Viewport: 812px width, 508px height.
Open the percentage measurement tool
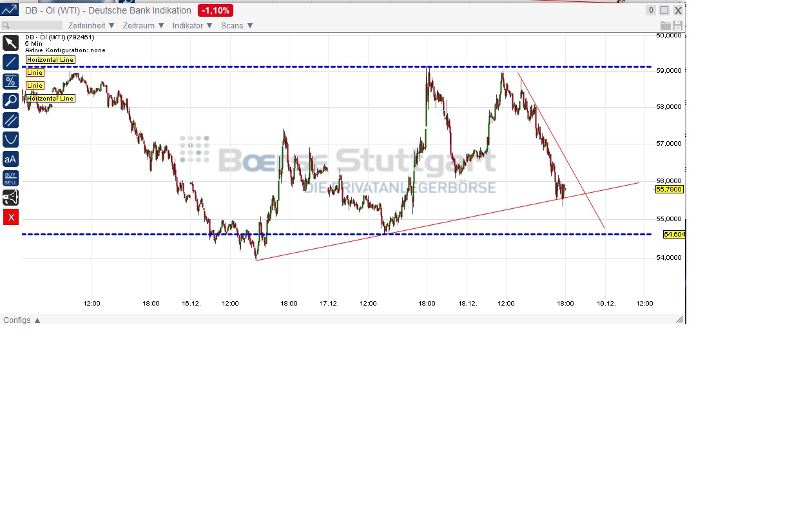click(x=10, y=81)
